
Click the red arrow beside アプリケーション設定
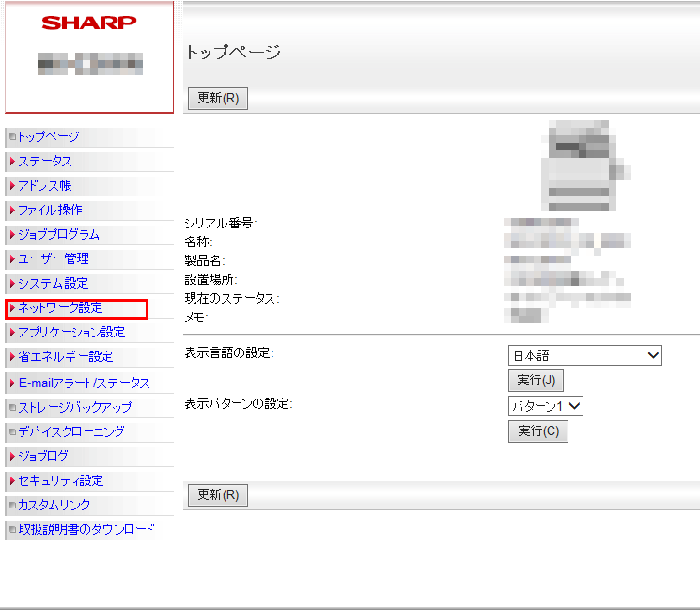(x=12, y=332)
